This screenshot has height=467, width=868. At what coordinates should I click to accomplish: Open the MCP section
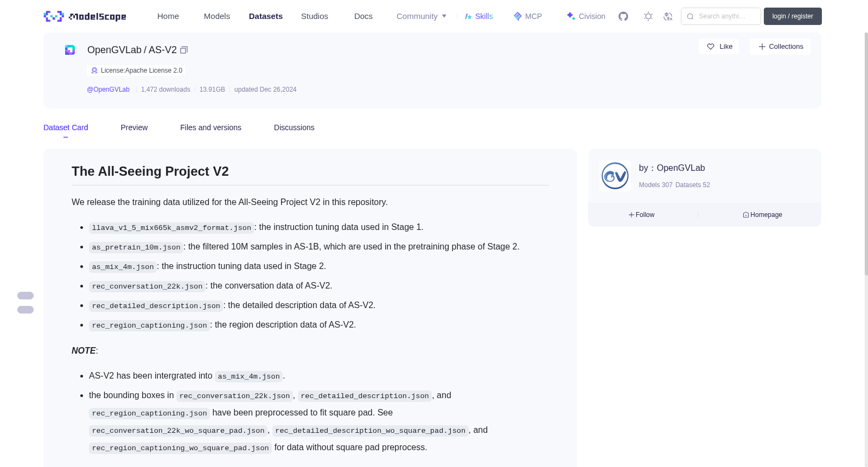(x=527, y=16)
